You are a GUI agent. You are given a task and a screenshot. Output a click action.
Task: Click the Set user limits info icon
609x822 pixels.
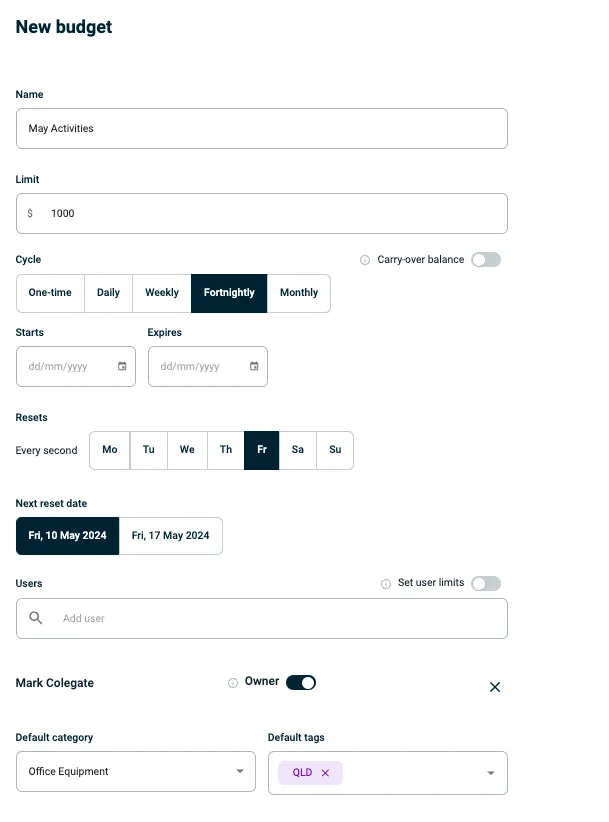tap(386, 584)
